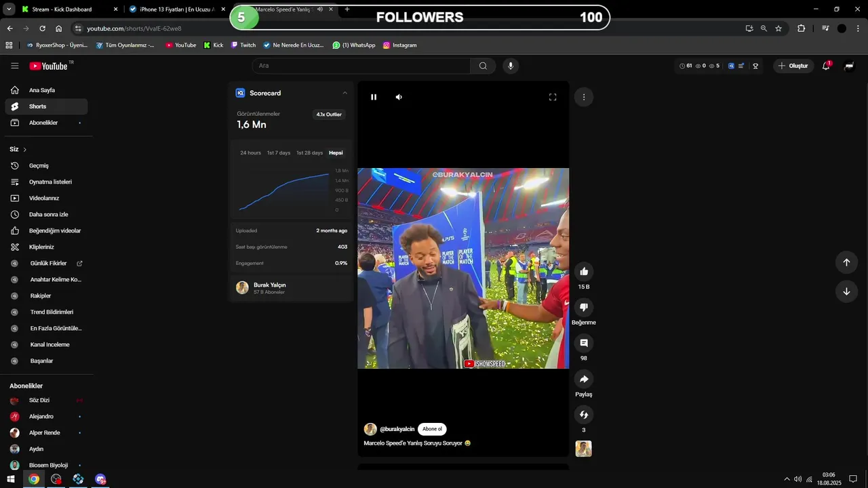868x488 pixels.
Task: Click the vidIQ trophy icon in header
Action: click(755, 66)
